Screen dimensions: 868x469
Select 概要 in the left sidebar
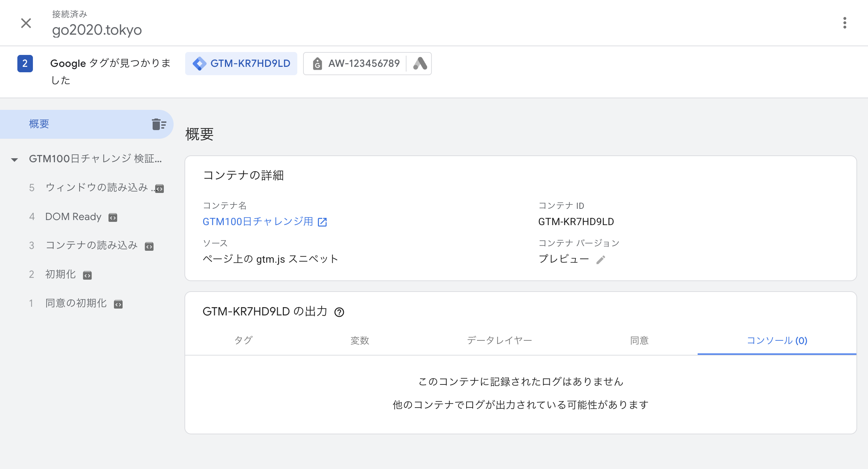click(87, 124)
